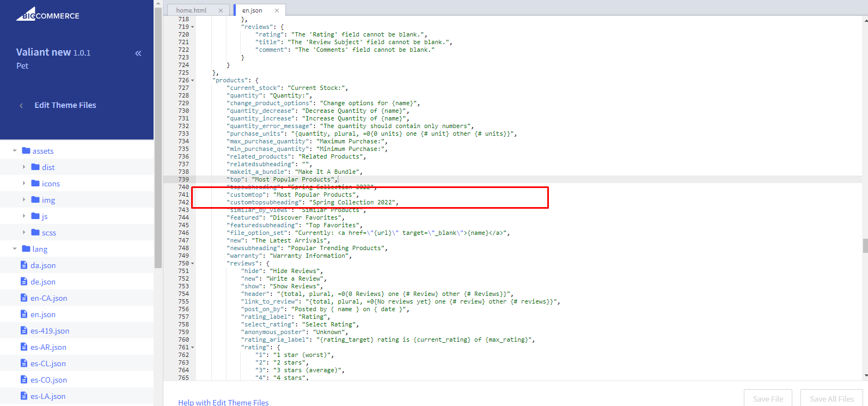
Task: Click the Save All Files button
Action: pos(832,398)
